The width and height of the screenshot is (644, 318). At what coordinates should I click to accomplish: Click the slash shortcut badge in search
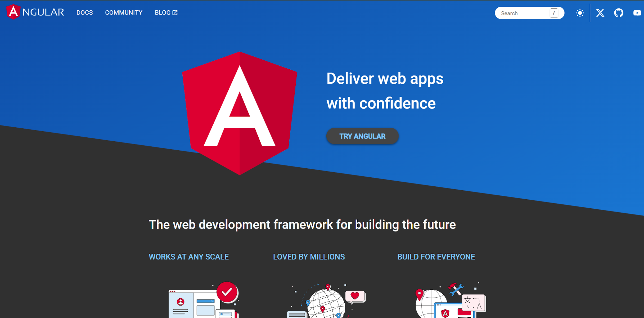(x=554, y=13)
